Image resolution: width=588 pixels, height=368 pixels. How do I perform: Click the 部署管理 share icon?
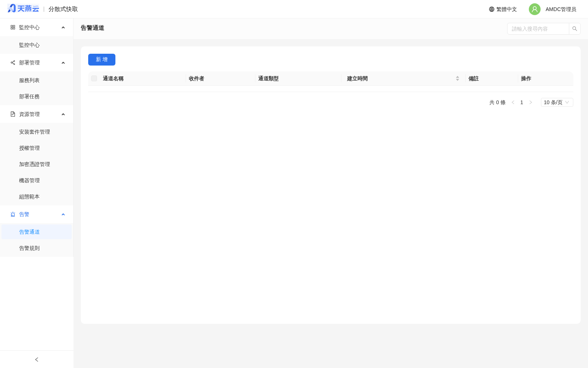13,63
